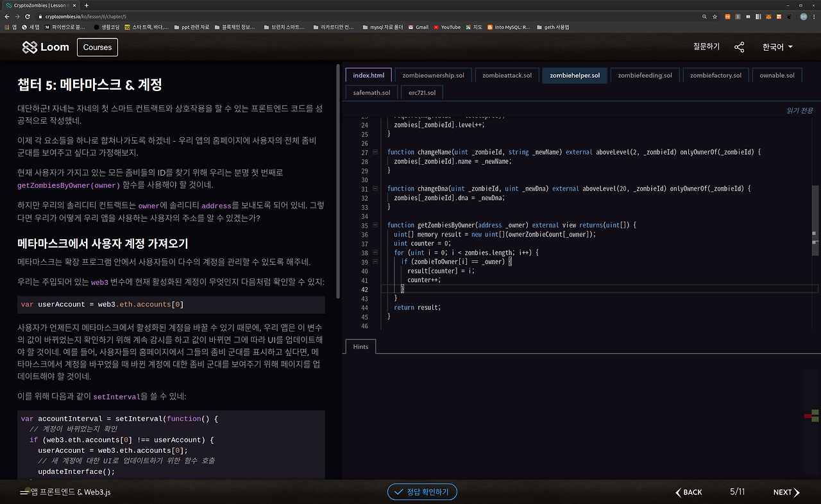Screen dimensions: 821x504
Task: Fold the if block at line 39
Action: pyautogui.click(x=375, y=262)
